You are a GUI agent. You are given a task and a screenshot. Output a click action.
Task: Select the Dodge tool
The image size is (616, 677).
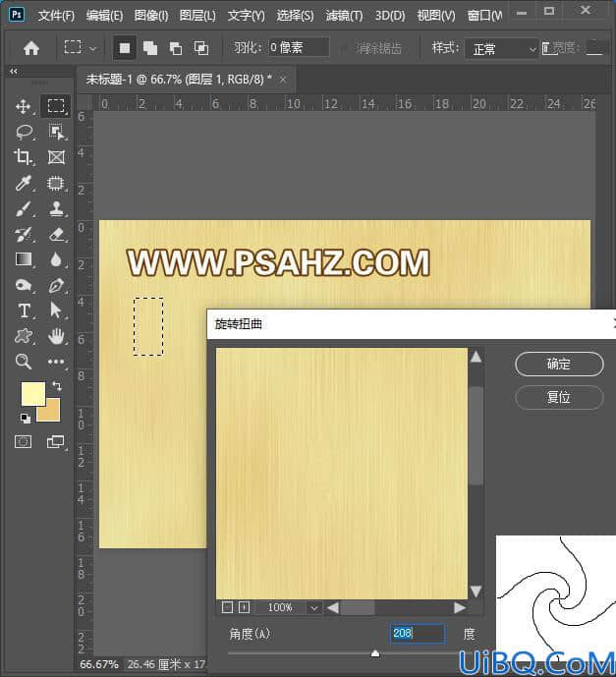click(x=24, y=285)
